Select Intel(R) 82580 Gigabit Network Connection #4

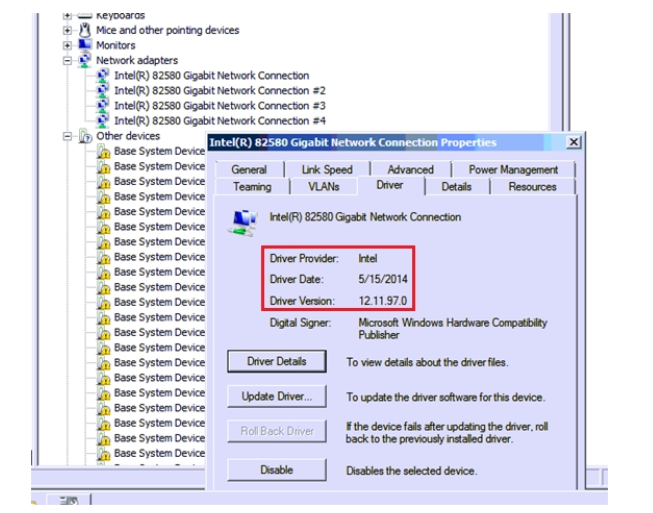point(220,121)
